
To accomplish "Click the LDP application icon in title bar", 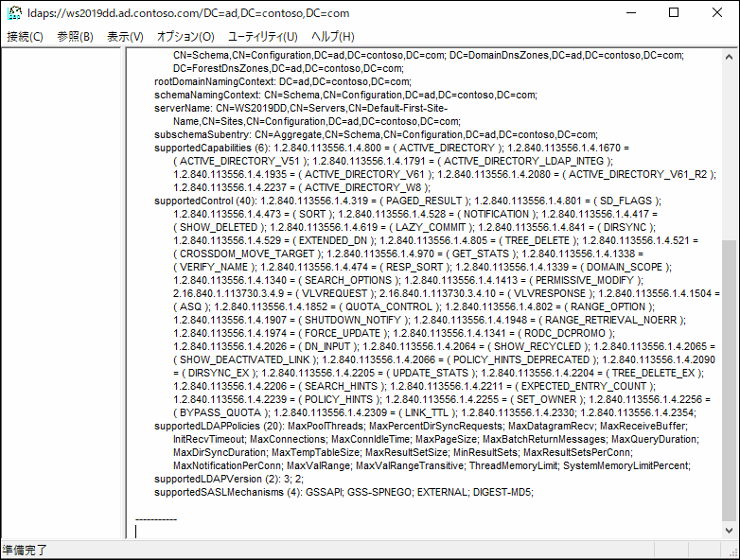I will coord(14,12).
